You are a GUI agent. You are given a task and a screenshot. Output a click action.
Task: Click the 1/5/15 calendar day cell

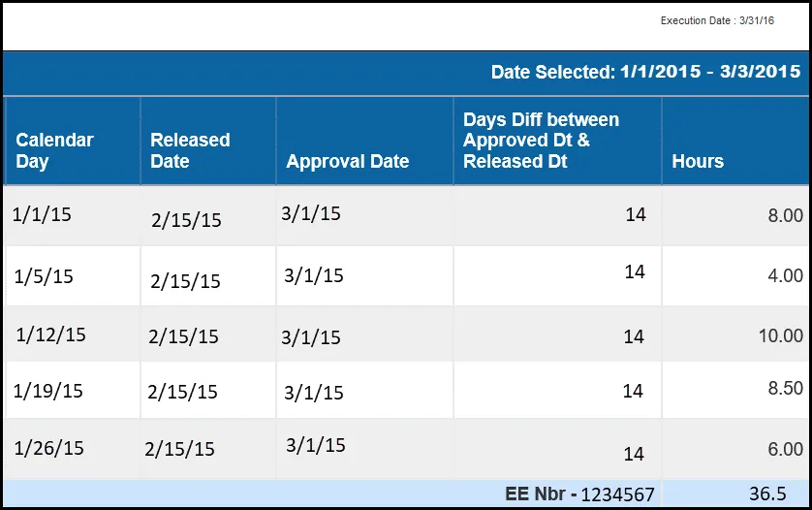pyautogui.click(x=44, y=276)
